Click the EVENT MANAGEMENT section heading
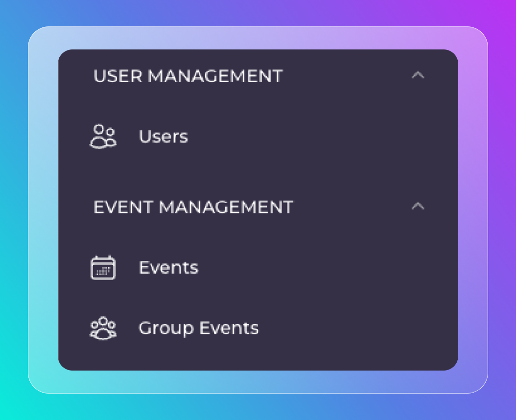The height and width of the screenshot is (420, 516). pyautogui.click(x=193, y=207)
